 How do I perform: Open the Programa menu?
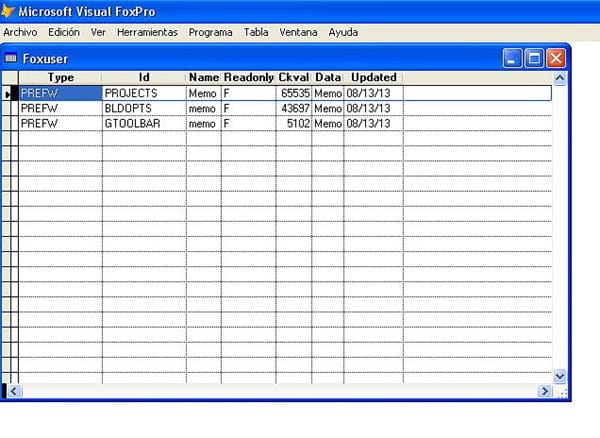(x=210, y=33)
